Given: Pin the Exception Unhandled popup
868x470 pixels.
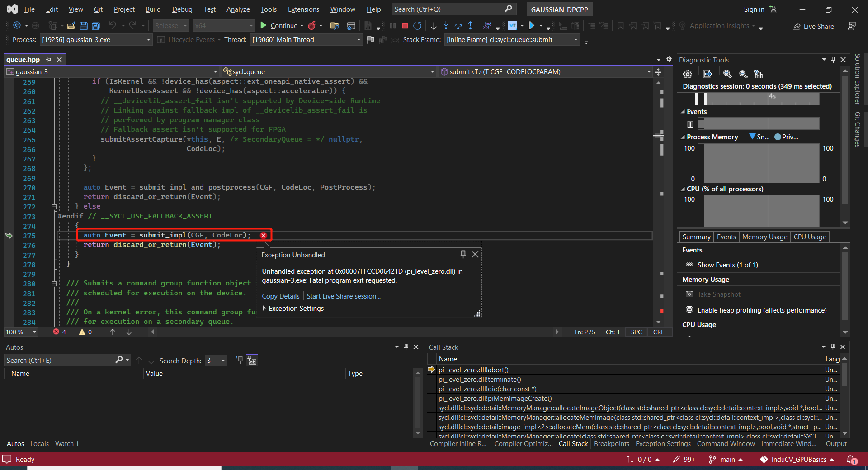Looking at the screenshot, I should pos(463,254).
